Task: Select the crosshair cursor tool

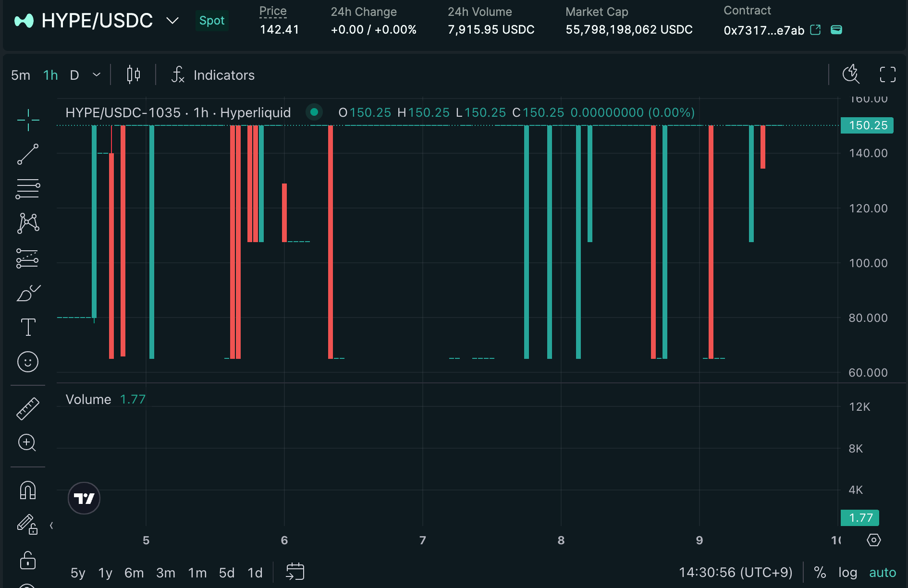Action: tap(27, 120)
